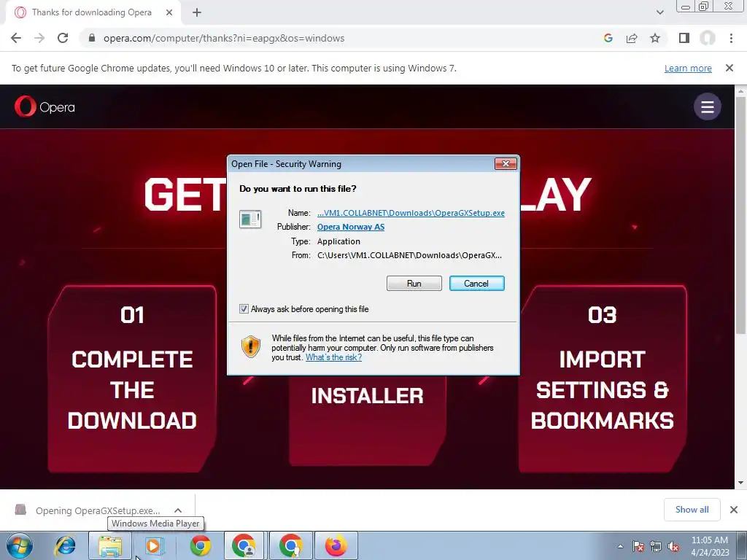Click the muted volume tray icon
Screen dimensions: 747x560
673,546
